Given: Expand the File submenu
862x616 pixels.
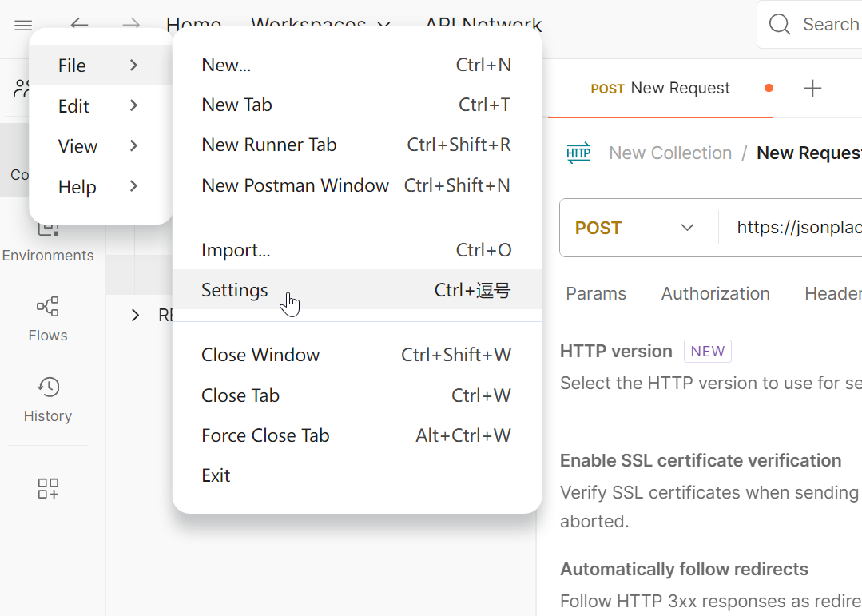Looking at the screenshot, I should coord(100,66).
